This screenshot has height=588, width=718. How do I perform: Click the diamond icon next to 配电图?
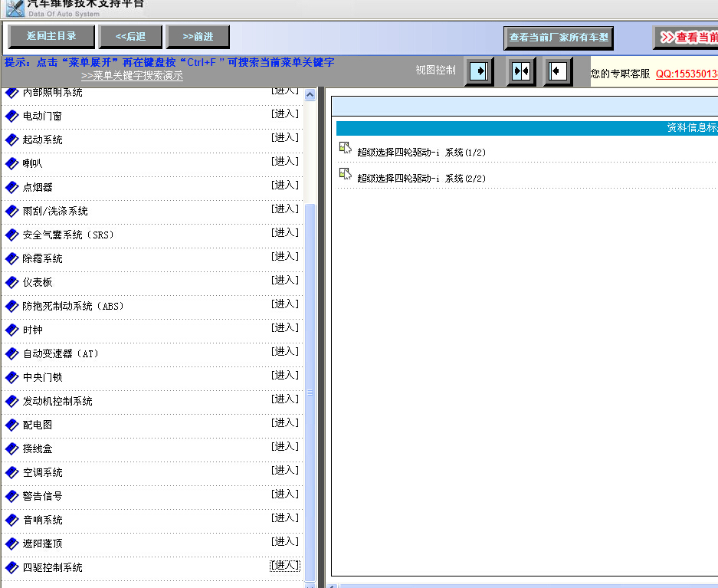point(11,425)
